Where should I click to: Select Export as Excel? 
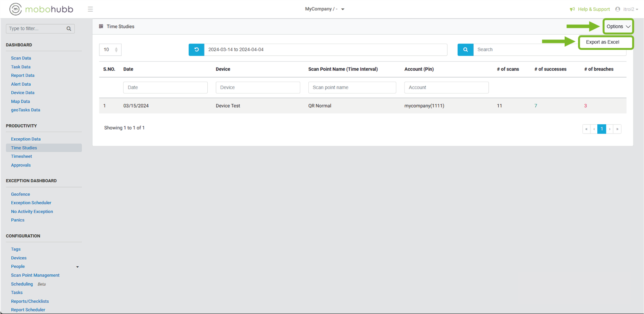coord(602,42)
